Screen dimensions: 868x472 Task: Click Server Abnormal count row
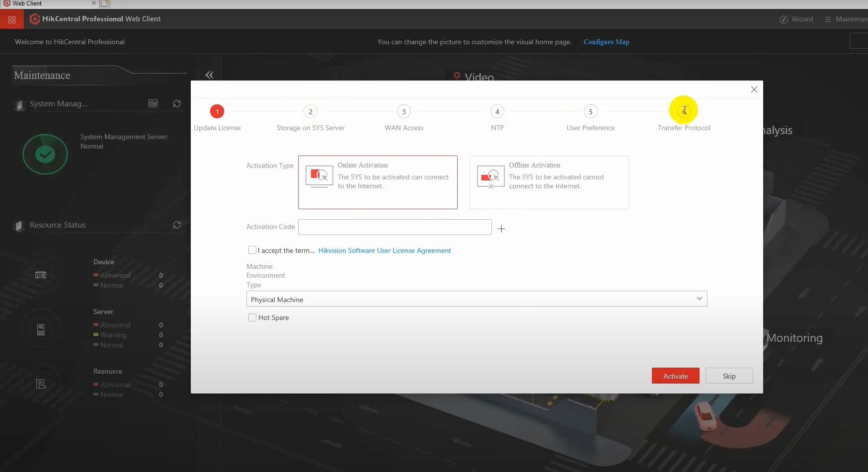pos(128,325)
